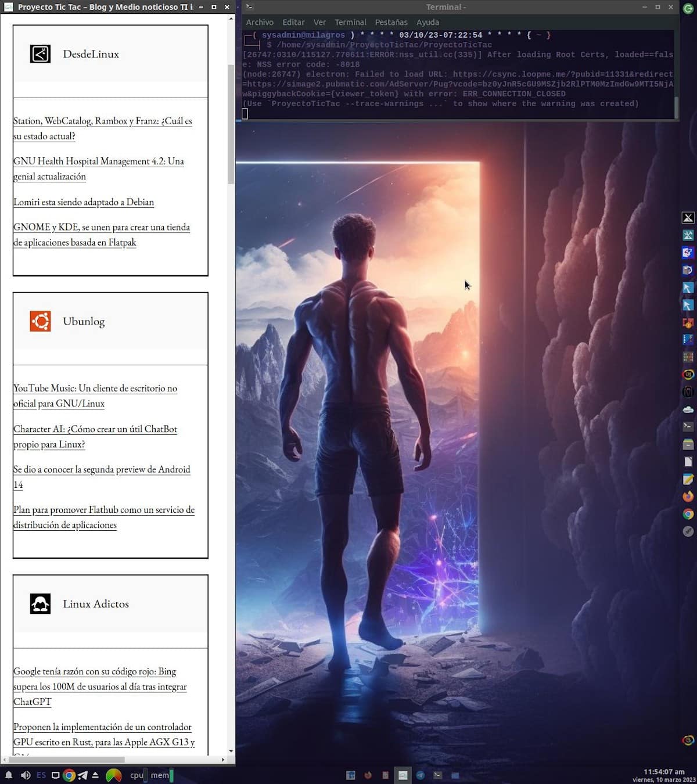Click the notification bell in the system tray
This screenshot has height=784, width=697.
[x=9, y=775]
